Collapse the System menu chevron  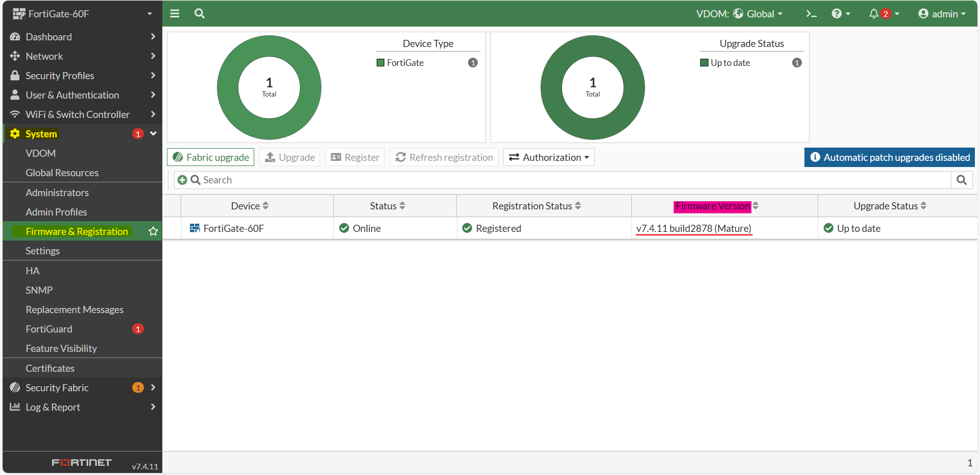(153, 134)
